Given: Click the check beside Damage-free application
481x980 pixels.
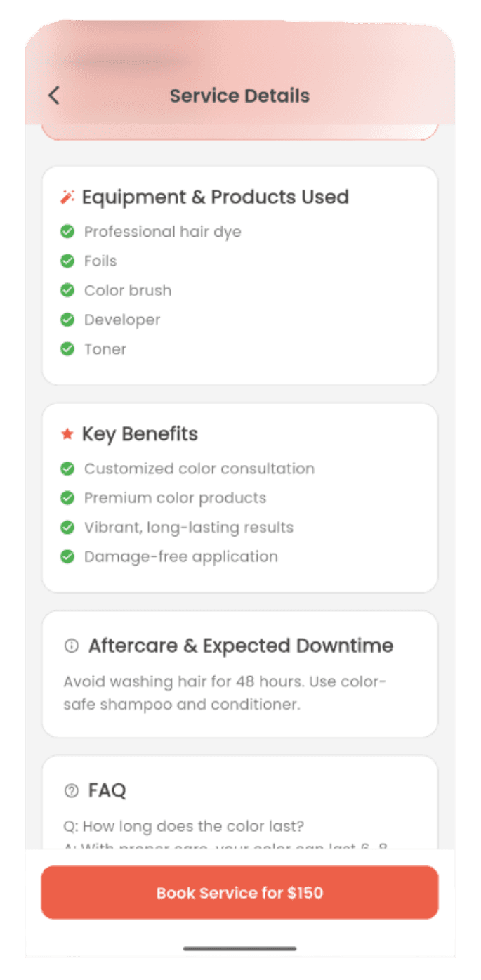Looking at the screenshot, I should pos(67,557).
